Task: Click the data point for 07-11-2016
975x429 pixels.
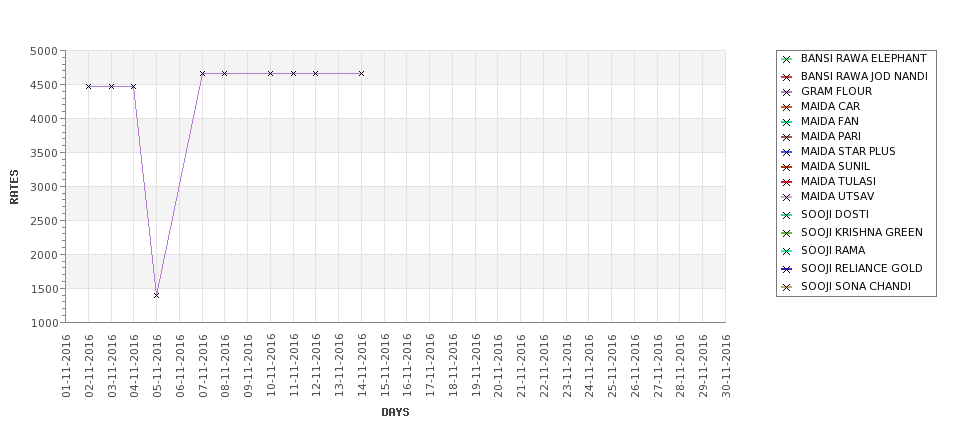Action: (x=202, y=73)
